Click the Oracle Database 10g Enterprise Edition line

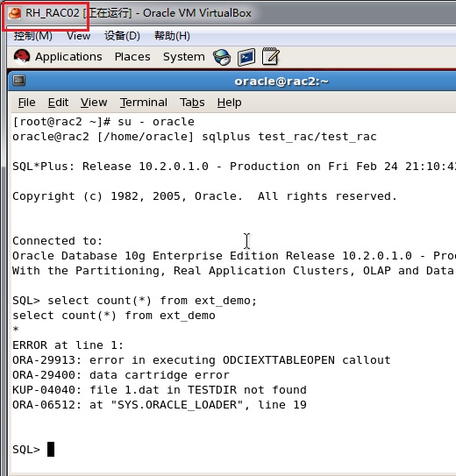coord(234,256)
